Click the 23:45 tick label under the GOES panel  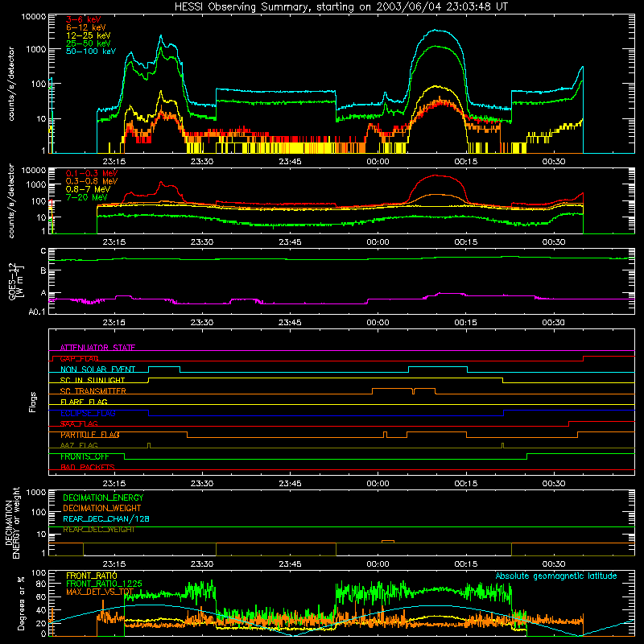tap(290, 323)
